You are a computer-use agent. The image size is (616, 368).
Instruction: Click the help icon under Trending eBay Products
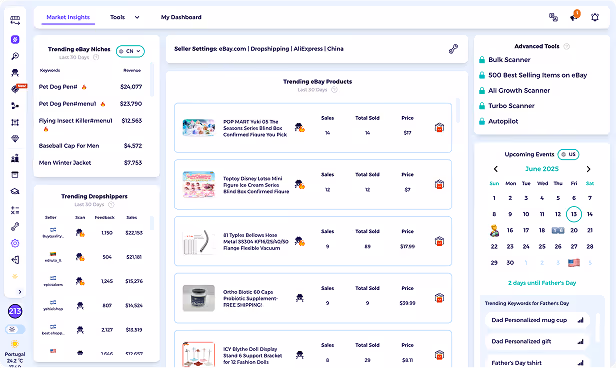(x=334, y=90)
